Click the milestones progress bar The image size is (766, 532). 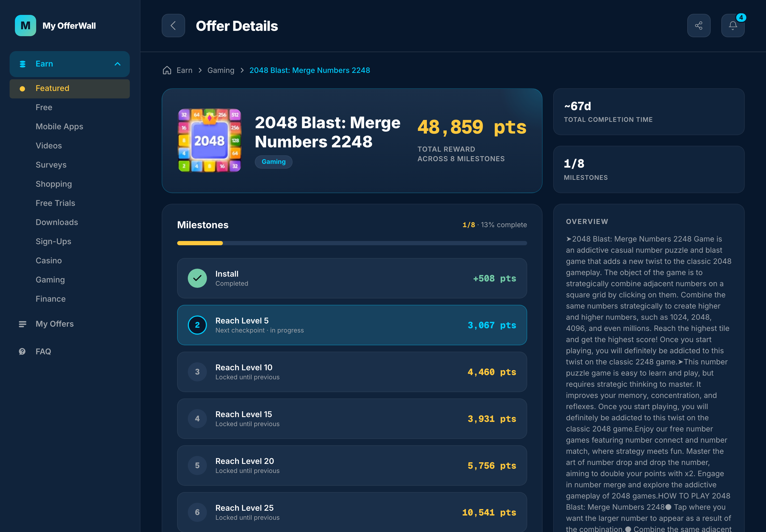tap(352, 243)
